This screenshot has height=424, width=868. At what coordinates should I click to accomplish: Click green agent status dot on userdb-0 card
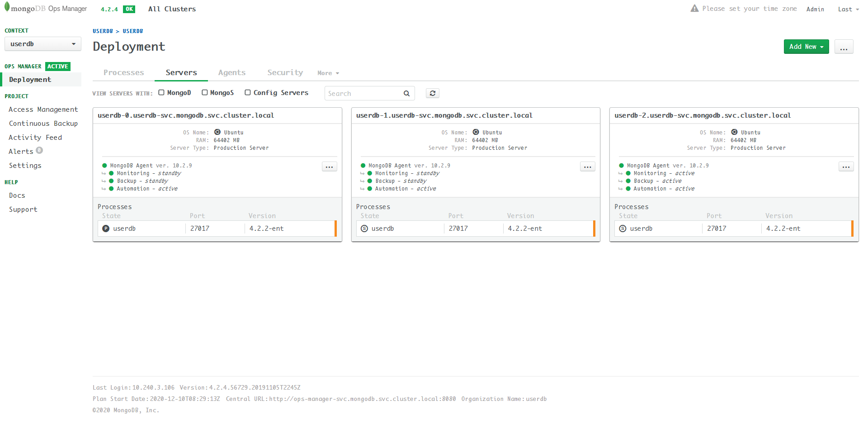(x=104, y=166)
